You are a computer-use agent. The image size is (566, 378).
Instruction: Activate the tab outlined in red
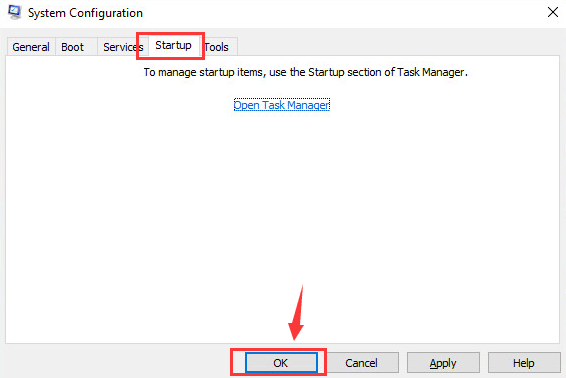pos(173,45)
